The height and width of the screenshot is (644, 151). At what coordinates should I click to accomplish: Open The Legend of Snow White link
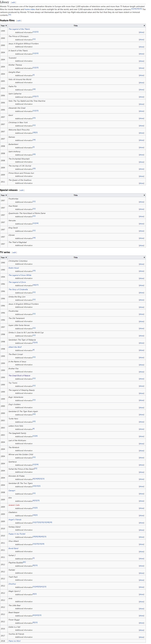tap(20, 275)
